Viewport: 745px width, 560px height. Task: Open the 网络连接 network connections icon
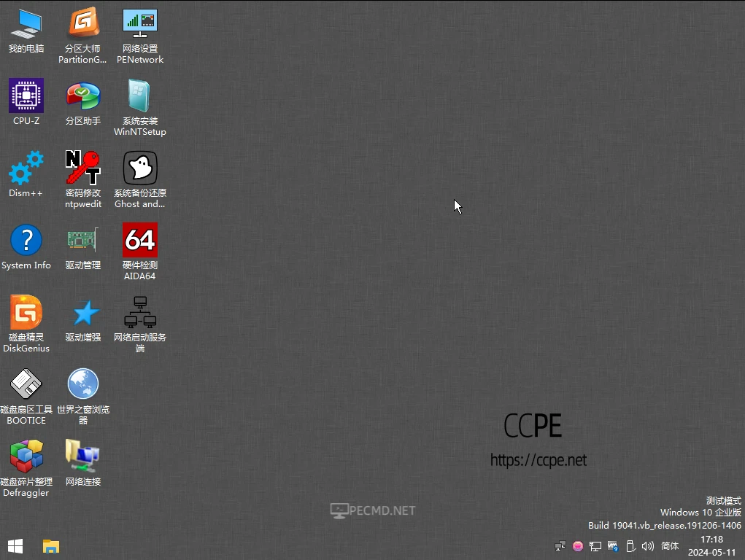tap(83, 463)
